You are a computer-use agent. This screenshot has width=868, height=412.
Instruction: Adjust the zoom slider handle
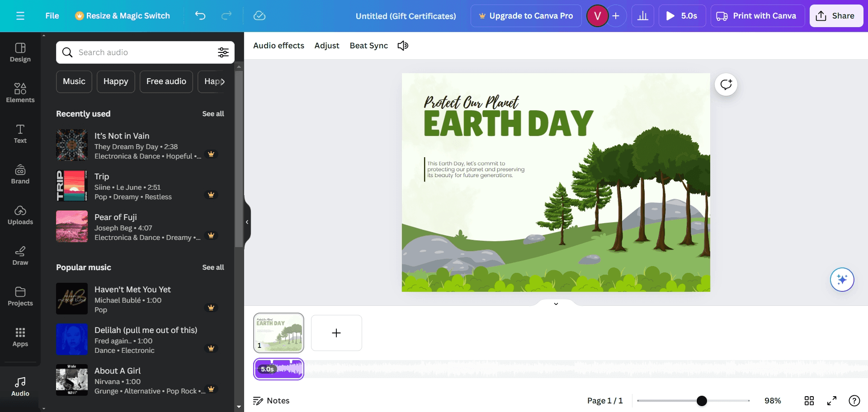(x=701, y=401)
